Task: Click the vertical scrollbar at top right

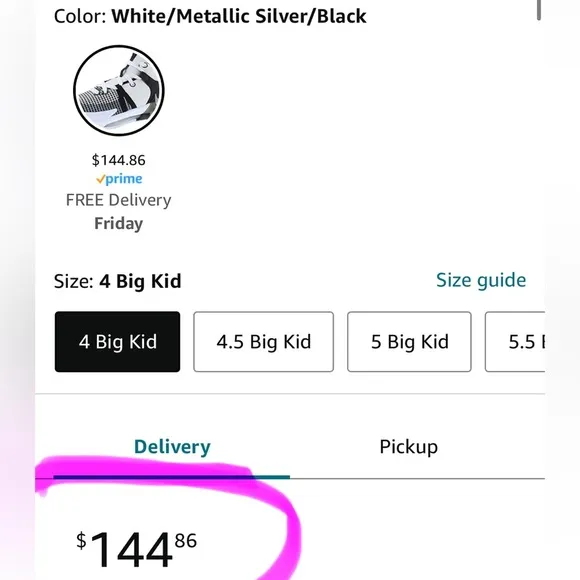Action: [539, 10]
